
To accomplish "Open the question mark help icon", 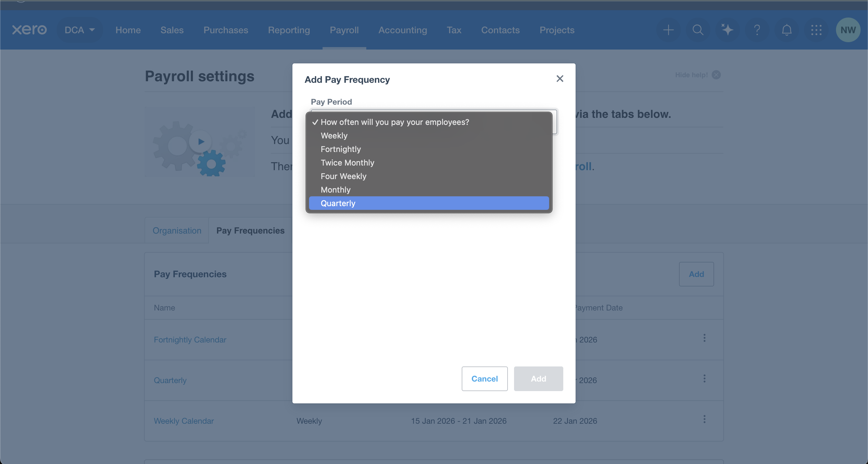I will click(x=757, y=30).
